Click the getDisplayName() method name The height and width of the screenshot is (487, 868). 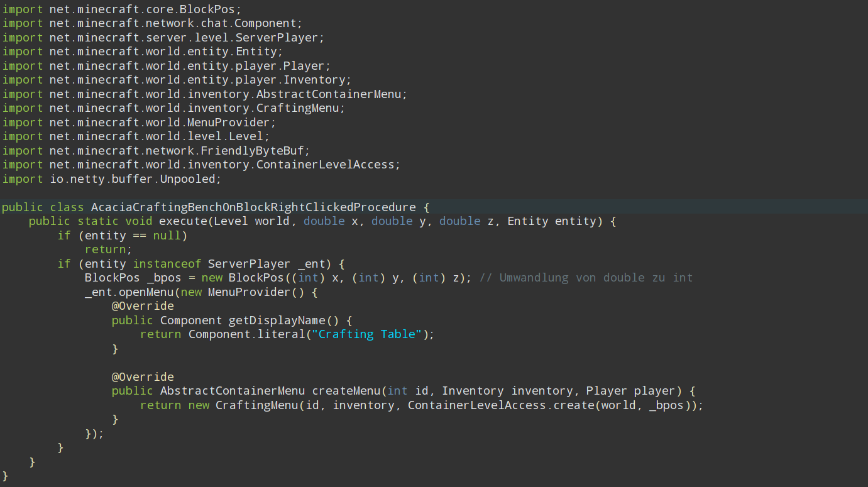click(283, 320)
